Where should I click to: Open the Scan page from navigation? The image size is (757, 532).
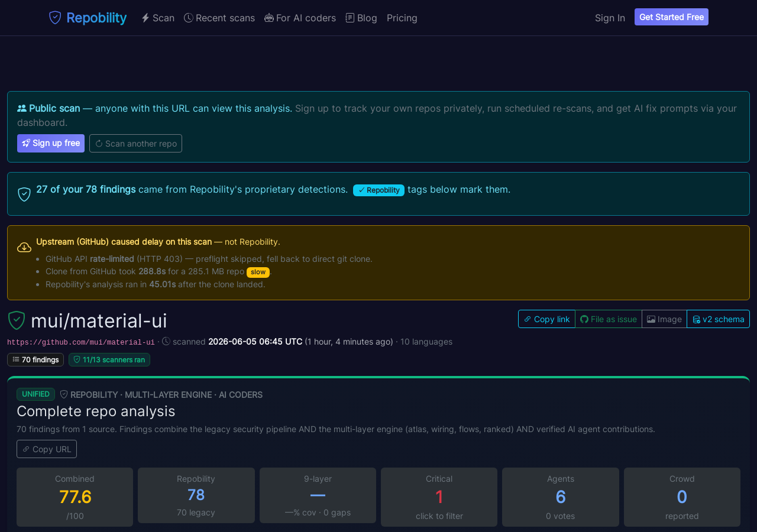click(158, 18)
